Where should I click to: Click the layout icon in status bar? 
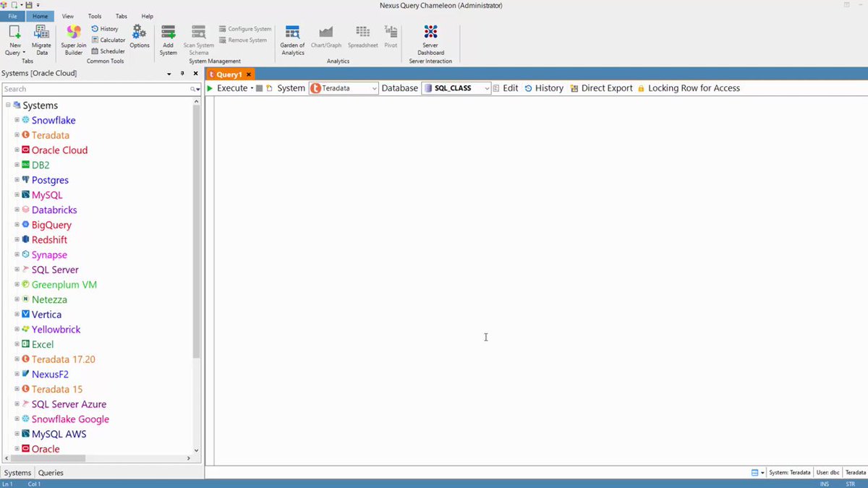(755, 473)
